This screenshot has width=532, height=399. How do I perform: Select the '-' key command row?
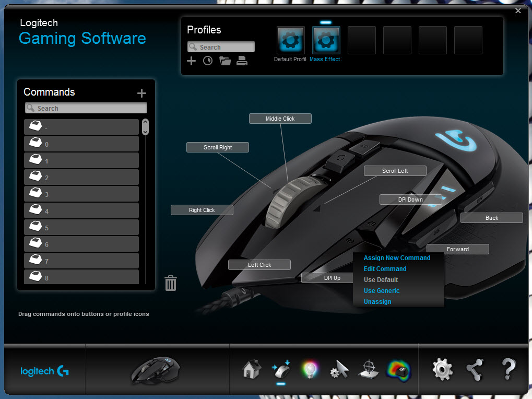(81, 127)
